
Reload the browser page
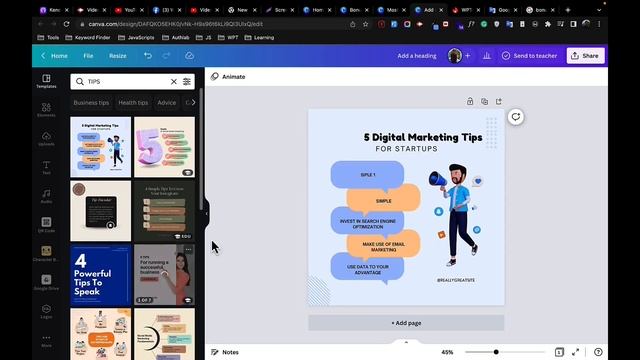coord(67,24)
